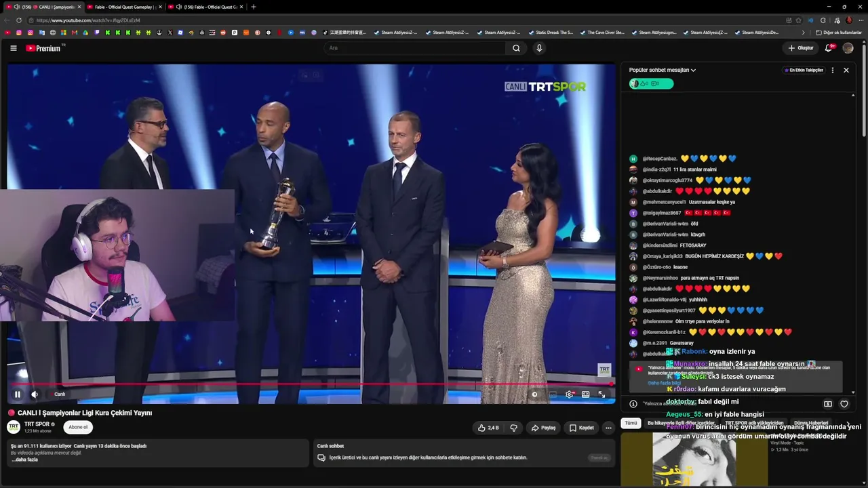Expand Popüler sohbet mesajları dropdown
This screenshot has width=868, height=488.
click(x=662, y=70)
